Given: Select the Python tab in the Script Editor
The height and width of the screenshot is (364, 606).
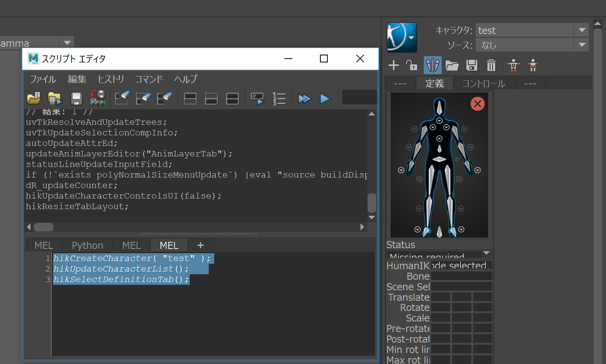Looking at the screenshot, I should coord(87,245).
